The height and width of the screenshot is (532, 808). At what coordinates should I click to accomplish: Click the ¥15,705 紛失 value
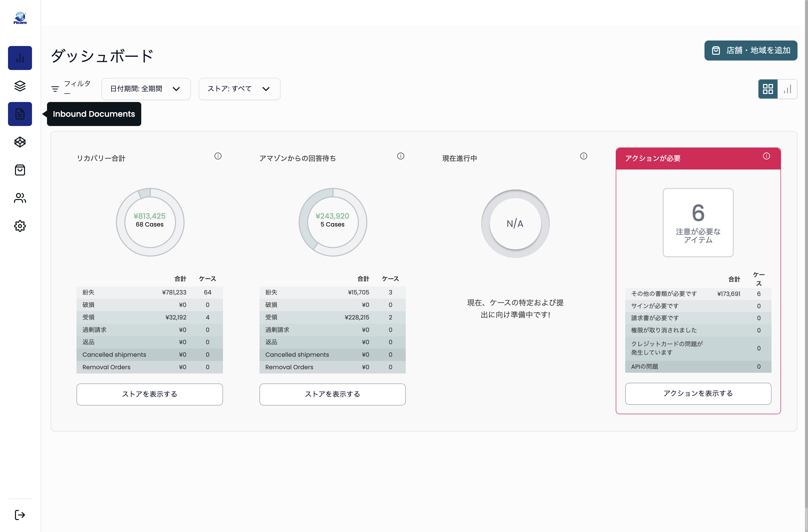click(x=358, y=292)
